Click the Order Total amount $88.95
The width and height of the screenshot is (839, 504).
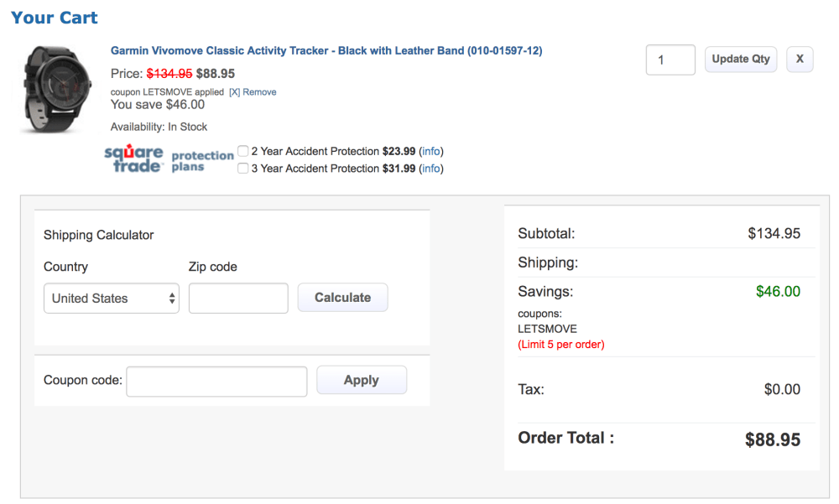pyautogui.click(x=773, y=439)
